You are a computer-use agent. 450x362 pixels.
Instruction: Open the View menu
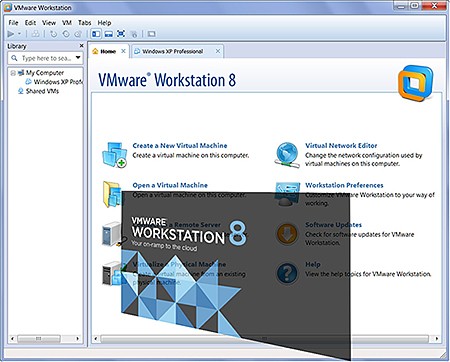click(49, 23)
